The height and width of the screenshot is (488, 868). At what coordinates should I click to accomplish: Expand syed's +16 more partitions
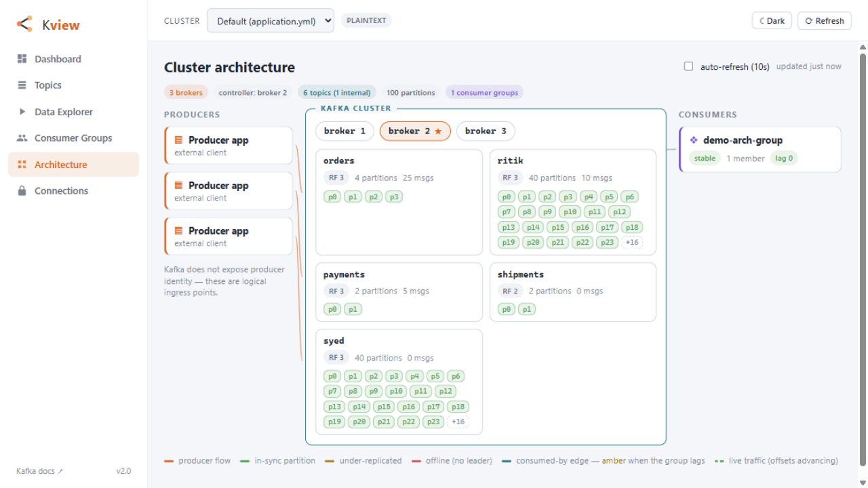click(458, 422)
